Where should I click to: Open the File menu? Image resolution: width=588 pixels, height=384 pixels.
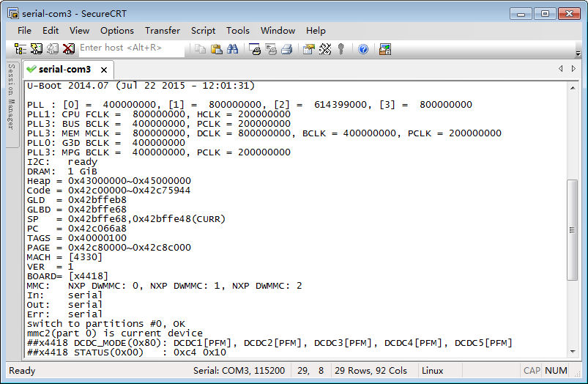pos(24,30)
